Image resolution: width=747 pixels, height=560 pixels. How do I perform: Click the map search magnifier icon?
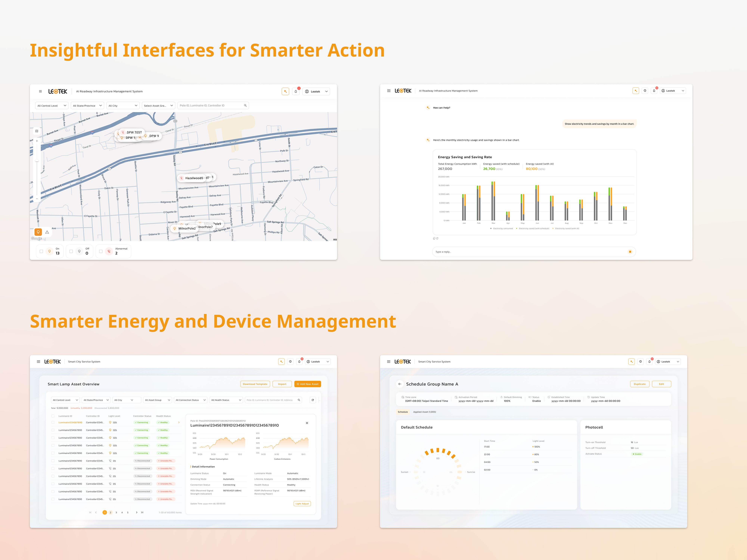click(x=246, y=106)
